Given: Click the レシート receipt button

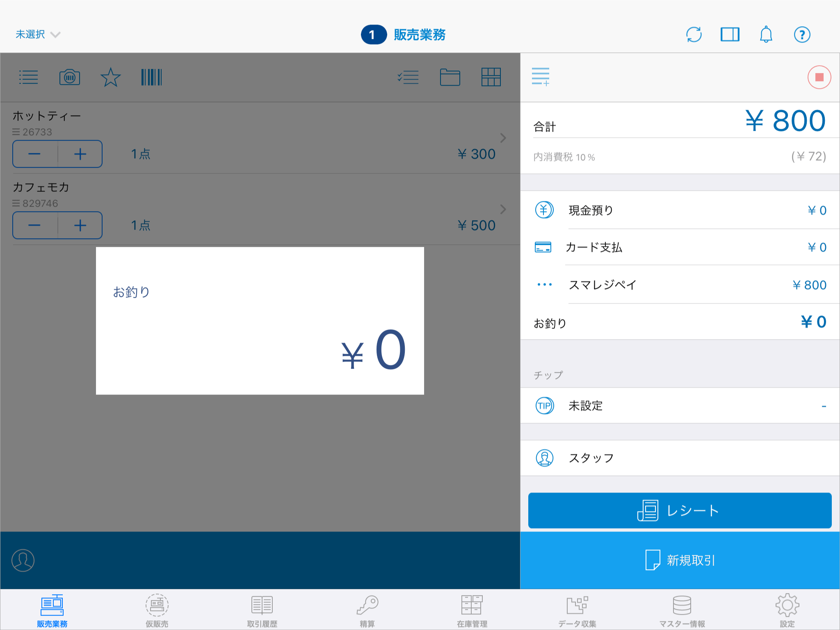Looking at the screenshot, I should click(x=680, y=510).
